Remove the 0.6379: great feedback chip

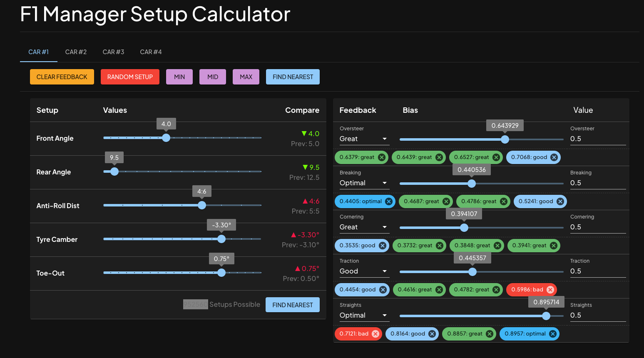click(x=381, y=157)
